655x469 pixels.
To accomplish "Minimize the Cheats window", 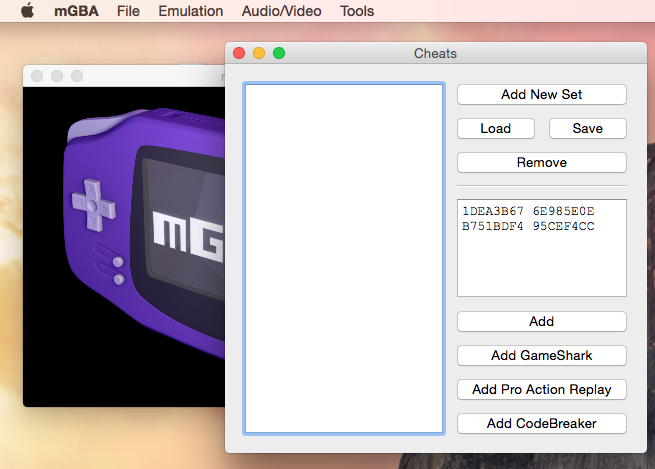I will tap(259, 53).
